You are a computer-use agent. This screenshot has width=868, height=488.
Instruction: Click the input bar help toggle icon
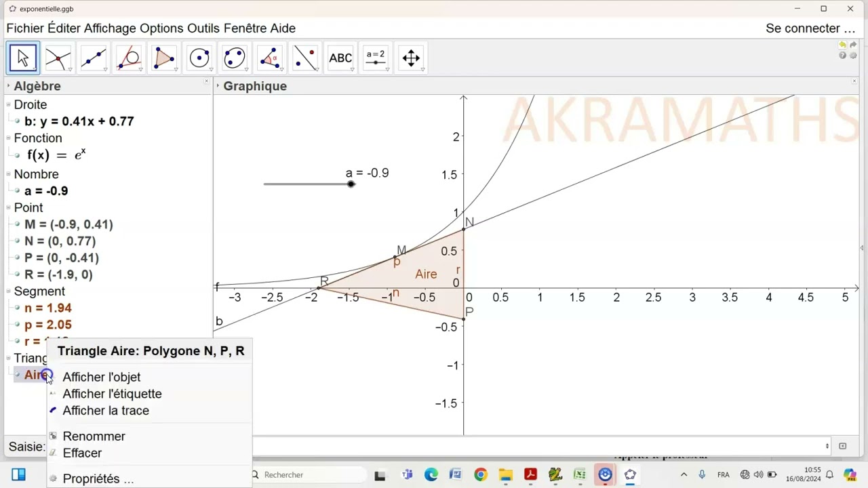pyautogui.click(x=842, y=446)
